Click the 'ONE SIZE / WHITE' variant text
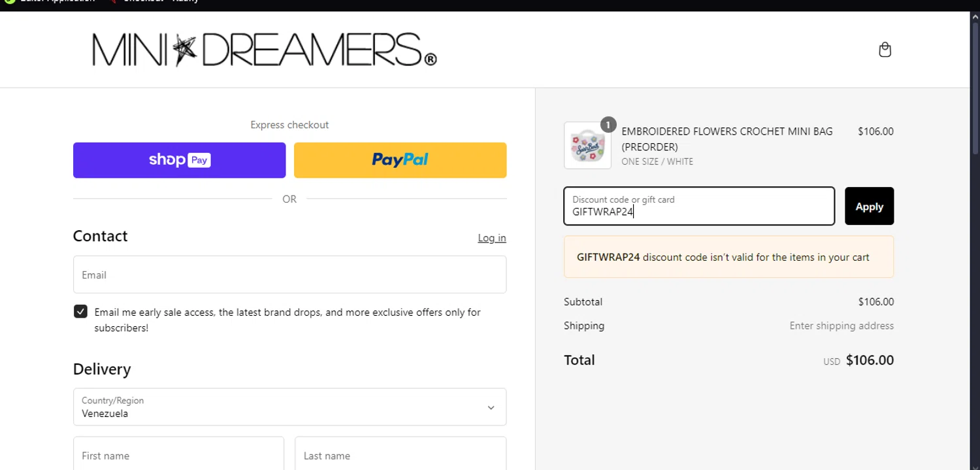 click(x=657, y=161)
